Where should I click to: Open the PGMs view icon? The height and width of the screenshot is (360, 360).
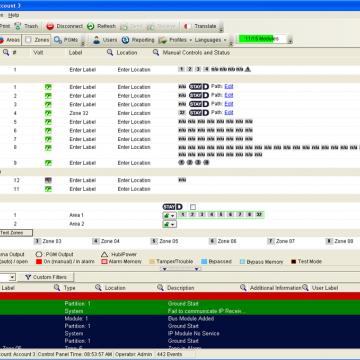pyautogui.click(x=58, y=40)
